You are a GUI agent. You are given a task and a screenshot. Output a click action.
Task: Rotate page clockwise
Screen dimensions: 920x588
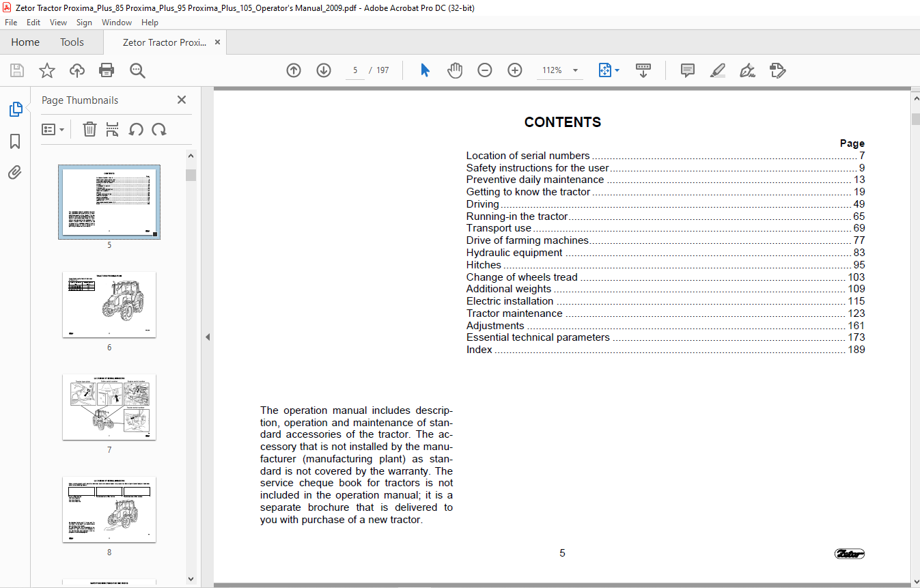pyautogui.click(x=159, y=129)
